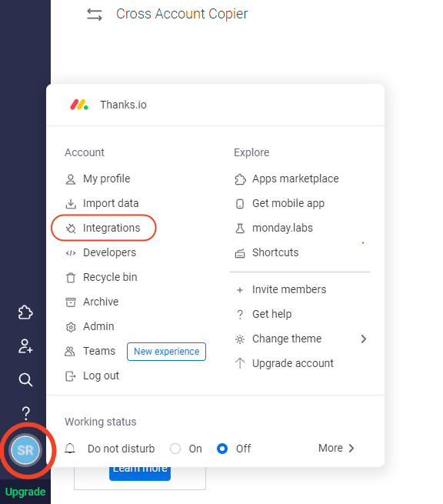The width and height of the screenshot is (443, 504).
Task: Click Invite members
Action: coord(289,289)
